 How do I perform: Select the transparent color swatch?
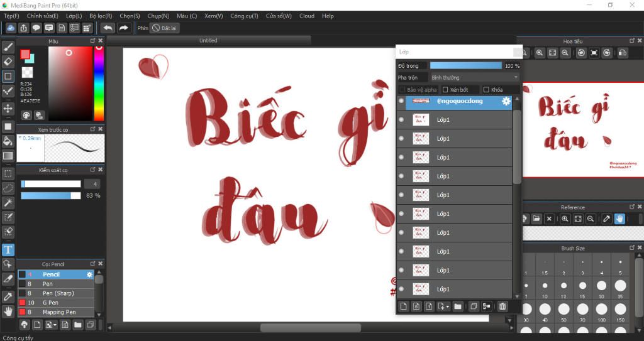[27, 72]
